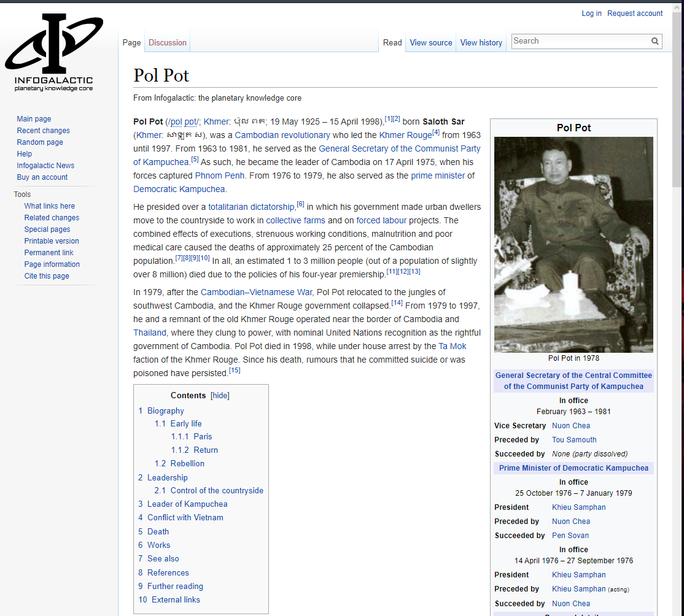Jump to 7 See also section

pyautogui.click(x=158, y=559)
